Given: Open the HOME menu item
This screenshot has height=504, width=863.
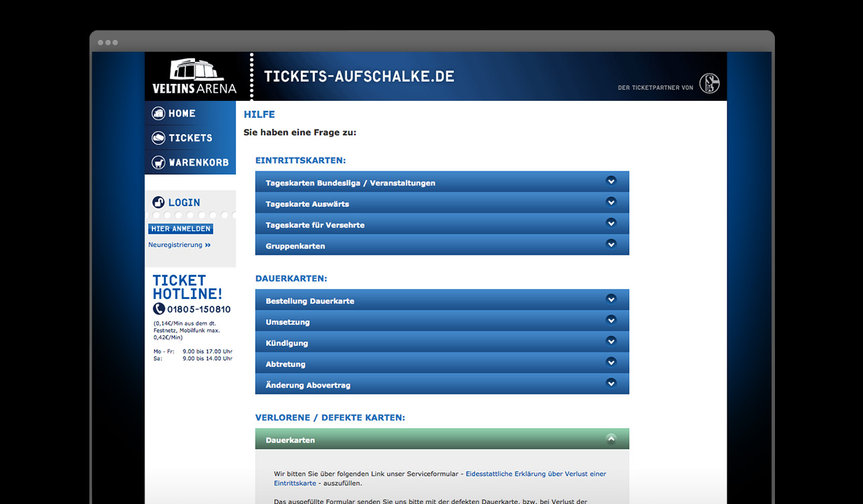Looking at the screenshot, I should point(190,114).
